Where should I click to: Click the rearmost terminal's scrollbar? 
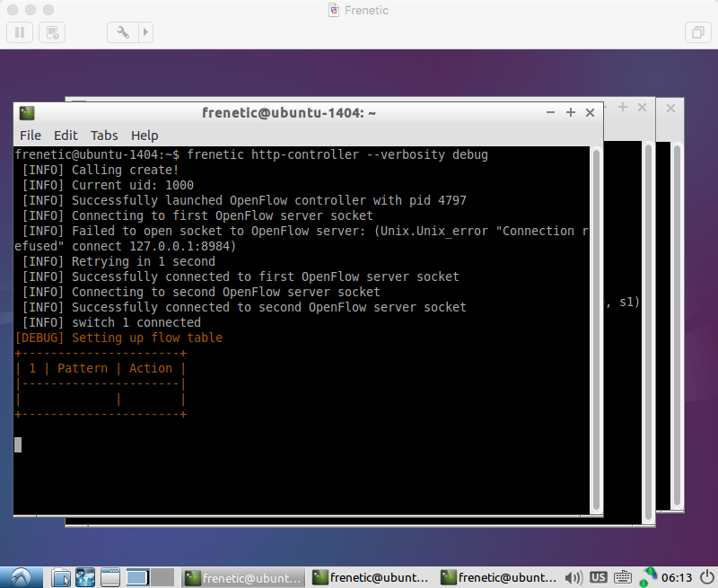(x=678, y=325)
